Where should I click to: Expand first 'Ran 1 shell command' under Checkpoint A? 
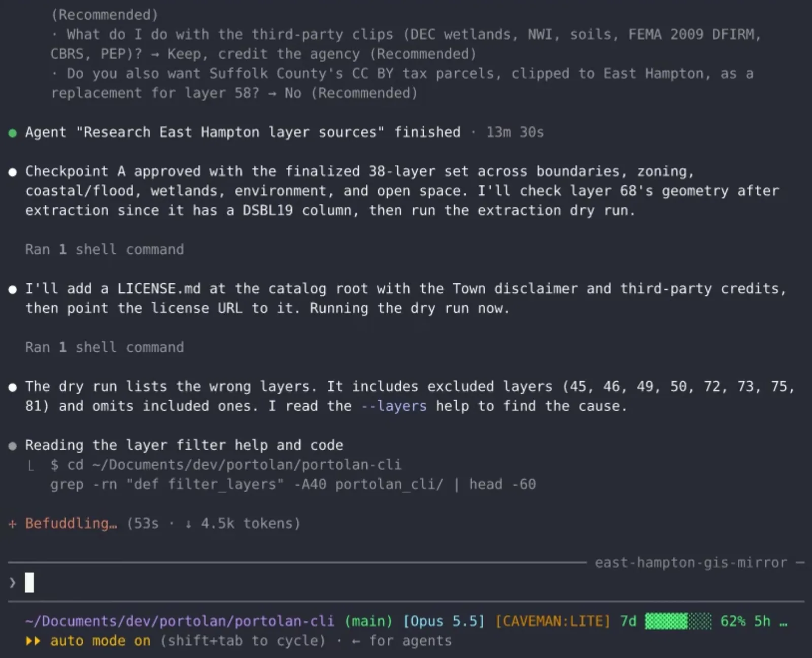[105, 249]
